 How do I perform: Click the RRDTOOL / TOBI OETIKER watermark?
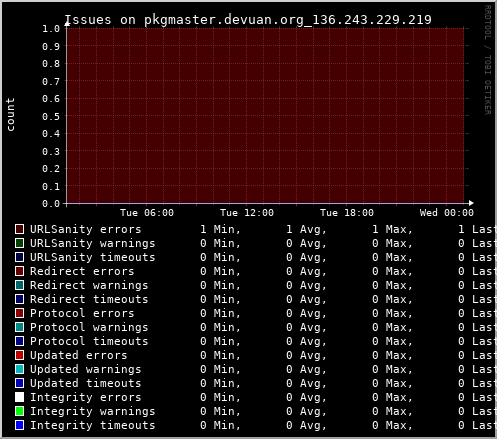(x=487, y=60)
